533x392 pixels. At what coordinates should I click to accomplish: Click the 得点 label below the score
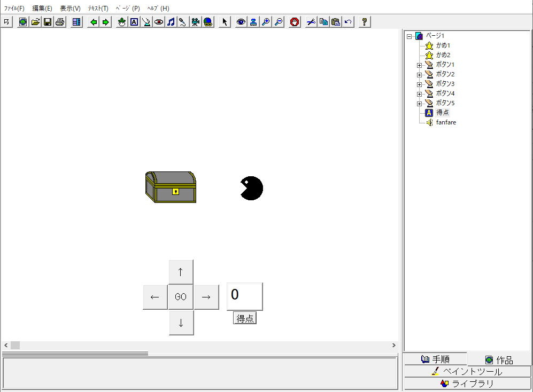click(x=245, y=318)
